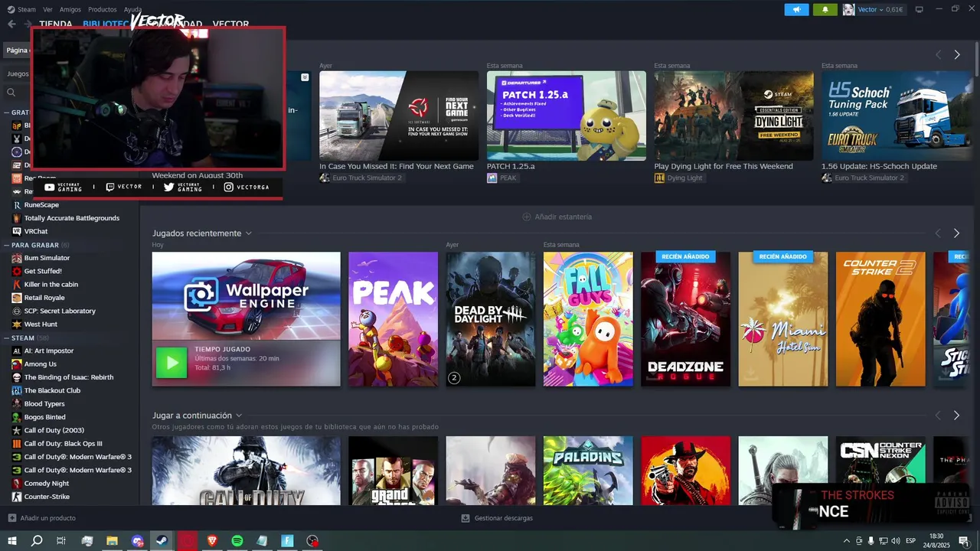Viewport: 980px width, 551px height.
Task: Switch to the VECTOR profile tab
Action: pyautogui.click(x=230, y=24)
